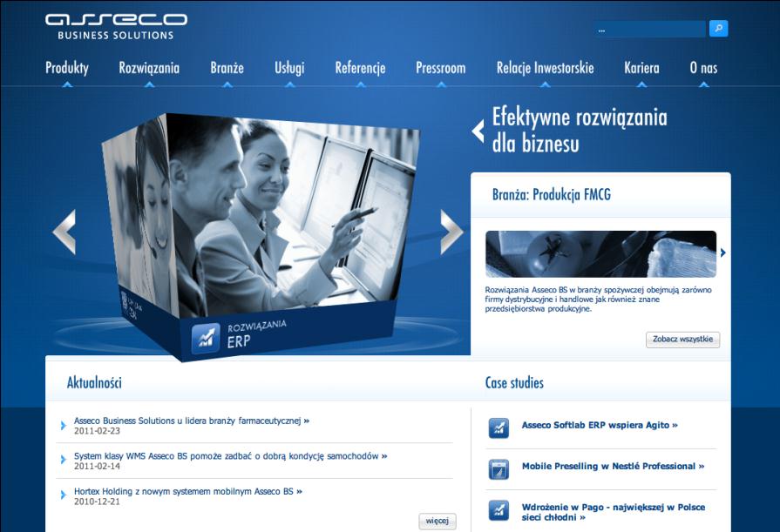Open Hortex Holding mobile system news
Image resolution: width=780 pixels, height=532 pixels.
[188, 491]
